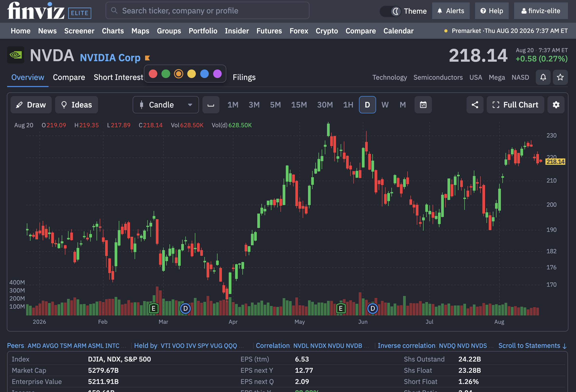This screenshot has height=392, width=576.
Task: Open chart settings gear icon
Action: [556, 105]
